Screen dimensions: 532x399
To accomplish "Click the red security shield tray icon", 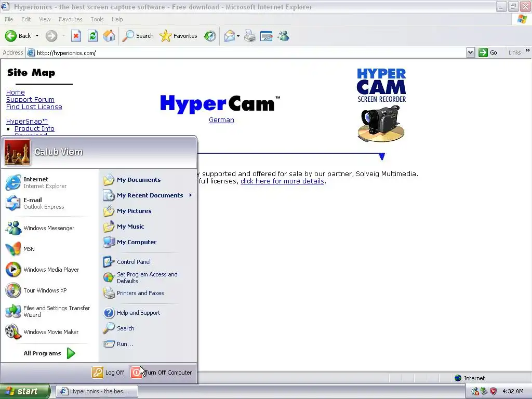I will [494, 391].
